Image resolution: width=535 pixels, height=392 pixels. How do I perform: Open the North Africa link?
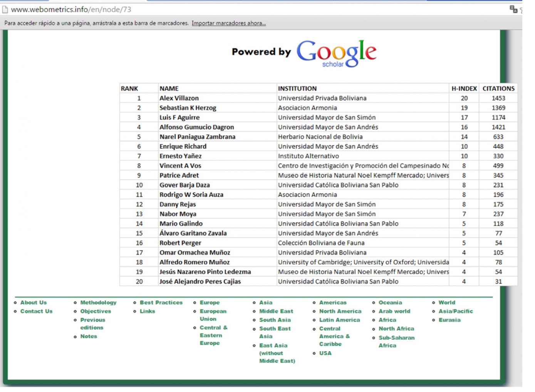pyautogui.click(x=396, y=328)
